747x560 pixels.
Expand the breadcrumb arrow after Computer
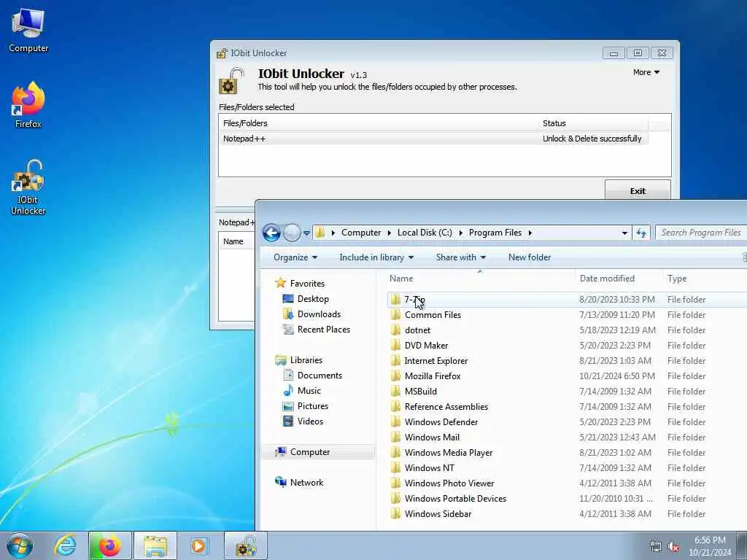390,233
